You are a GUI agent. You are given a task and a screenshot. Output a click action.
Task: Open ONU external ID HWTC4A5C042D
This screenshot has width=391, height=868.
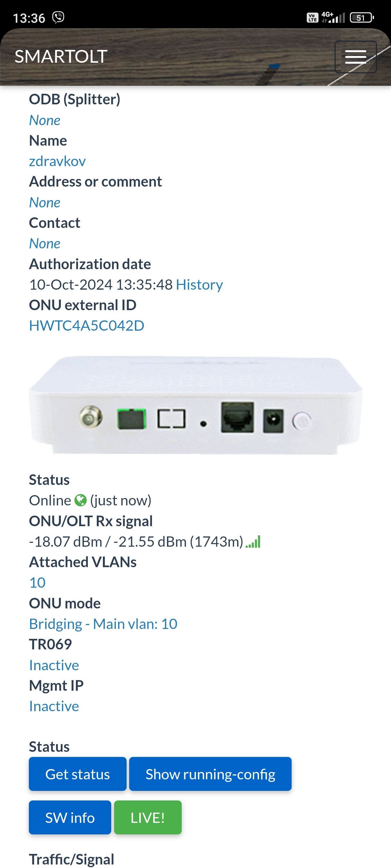tap(87, 326)
